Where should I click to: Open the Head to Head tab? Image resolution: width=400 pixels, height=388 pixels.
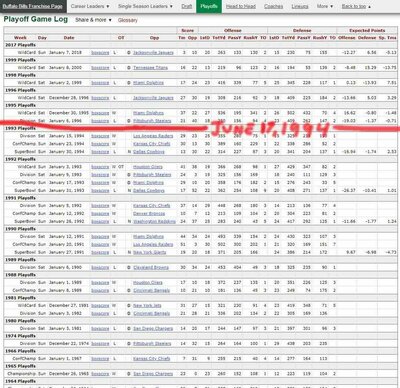pyautogui.click(x=241, y=6)
